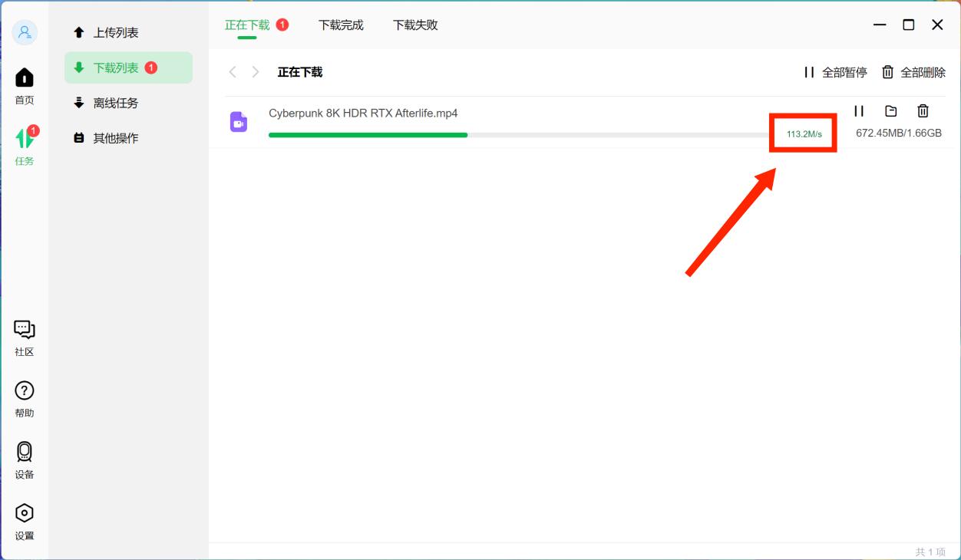Switch to the 下载完成 tab

coord(341,25)
